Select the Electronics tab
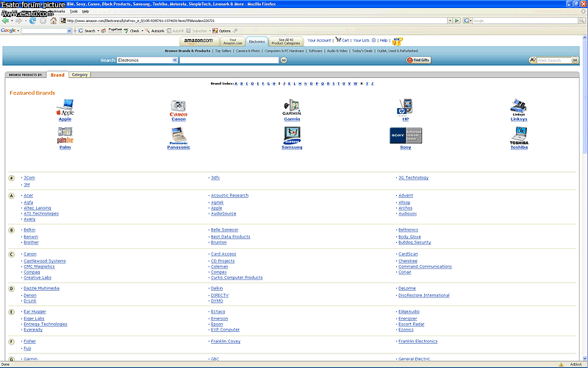Screen dimensions: 588x368 click(x=257, y=41)
